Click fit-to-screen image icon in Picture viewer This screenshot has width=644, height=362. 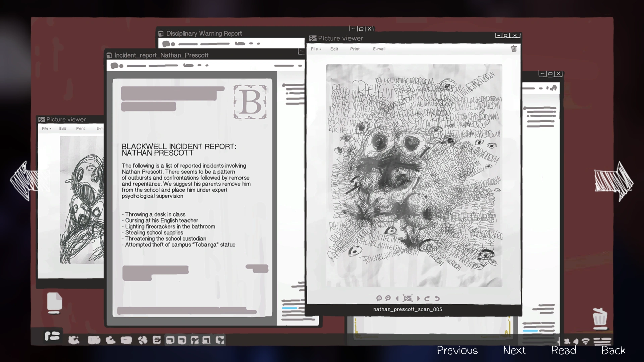click(x=408, y=298)
